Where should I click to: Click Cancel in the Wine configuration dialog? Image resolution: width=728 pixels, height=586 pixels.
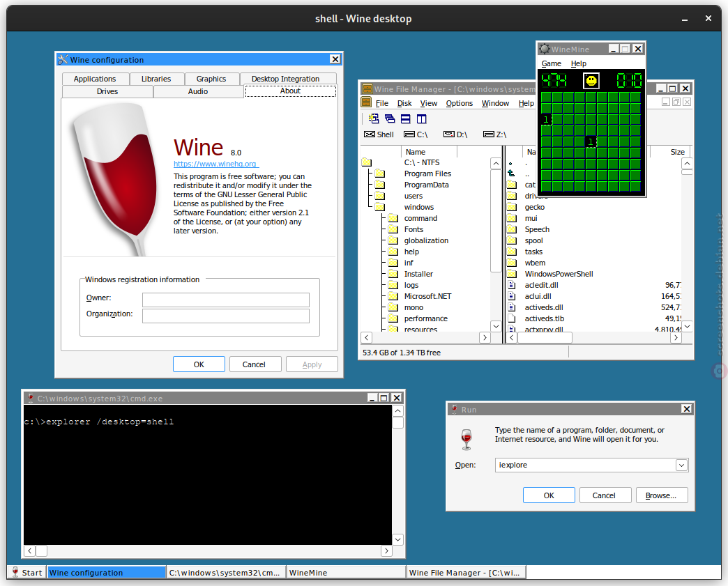tap(254, 364)
